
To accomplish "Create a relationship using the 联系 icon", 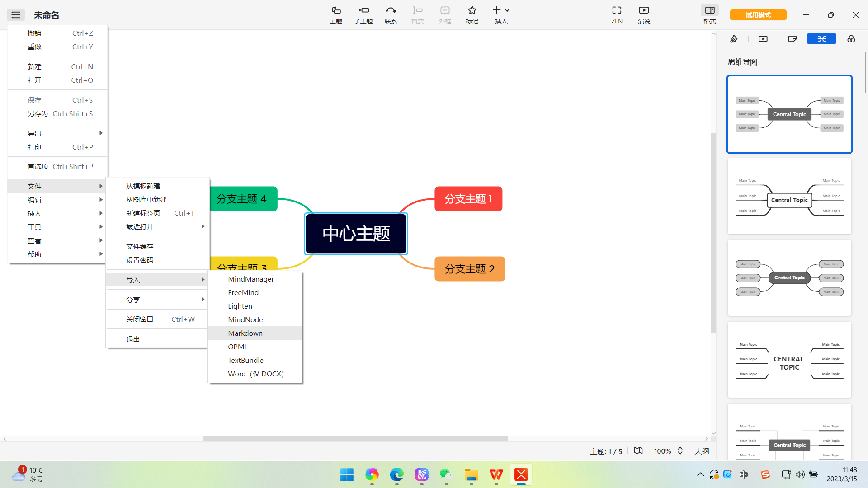I will coord(391,14).
